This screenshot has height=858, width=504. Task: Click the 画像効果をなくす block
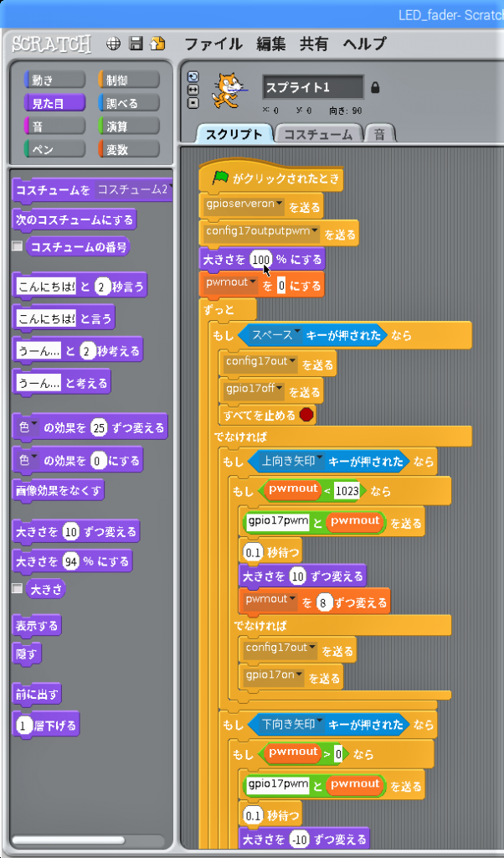(x=58, y=491)
